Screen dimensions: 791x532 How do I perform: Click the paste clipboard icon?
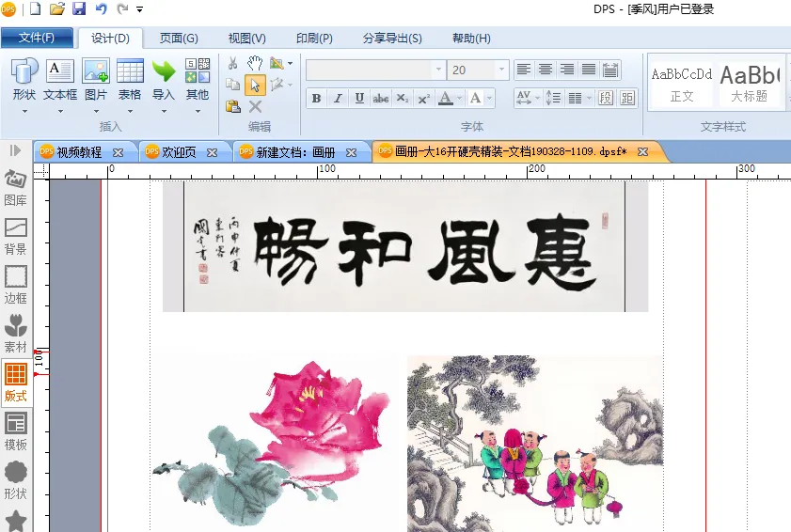[232, 106]
